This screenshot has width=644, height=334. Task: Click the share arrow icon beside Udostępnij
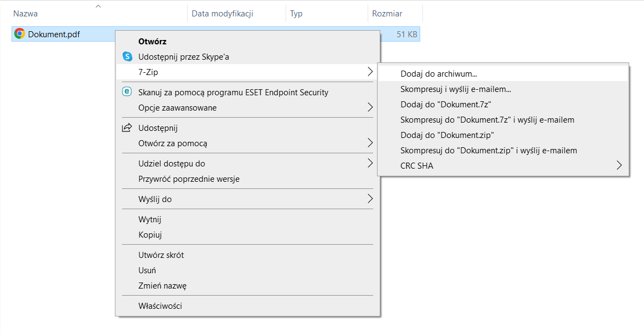point(127,128)
